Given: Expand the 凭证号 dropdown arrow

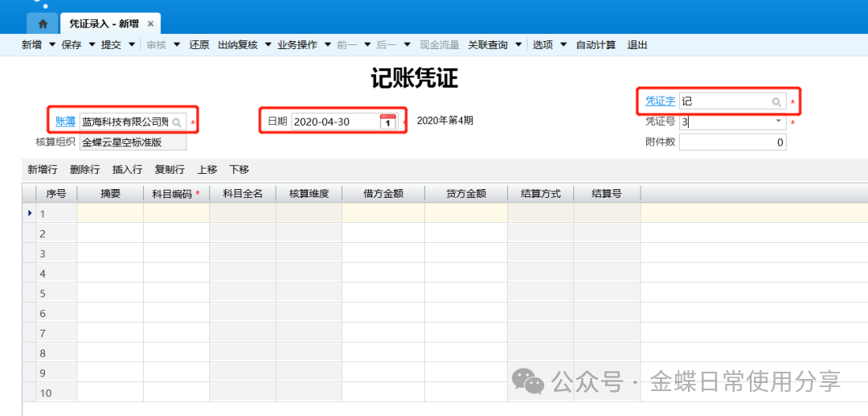Looking at the screenshot, I should click(x=777, y=122).
